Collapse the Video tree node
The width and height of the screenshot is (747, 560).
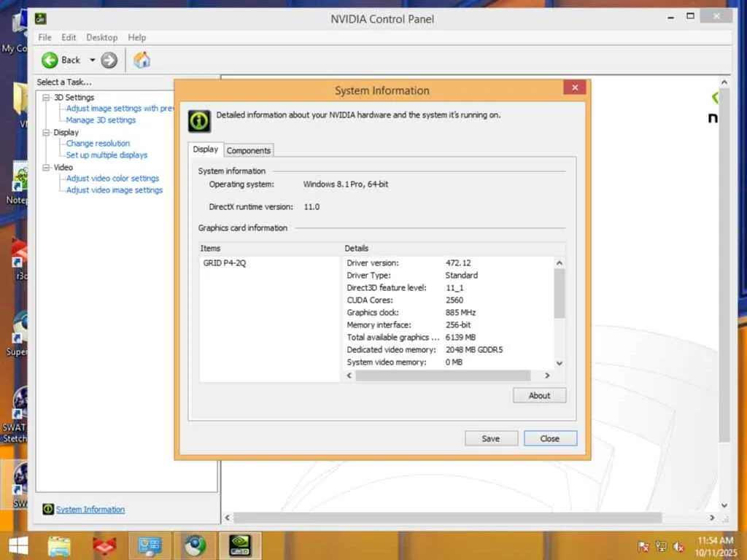click(x=46, y=168)
